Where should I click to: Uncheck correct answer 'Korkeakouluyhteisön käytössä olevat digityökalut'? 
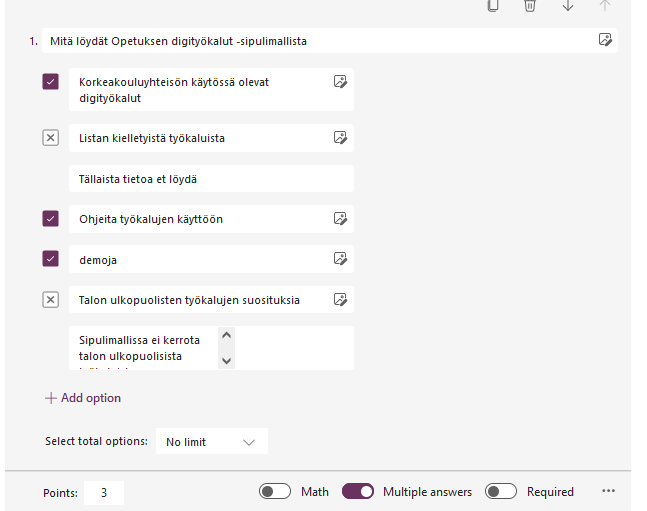pyautogui.click(x=51, y=82)
